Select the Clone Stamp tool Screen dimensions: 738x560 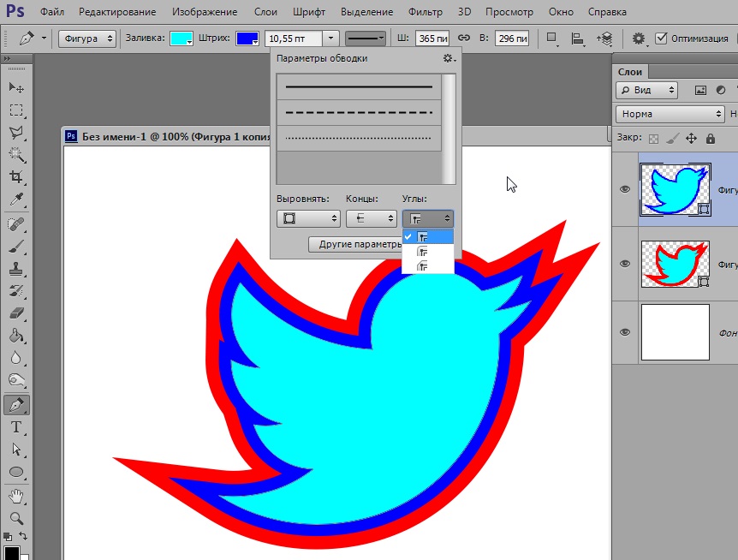(x=16, y=269)
